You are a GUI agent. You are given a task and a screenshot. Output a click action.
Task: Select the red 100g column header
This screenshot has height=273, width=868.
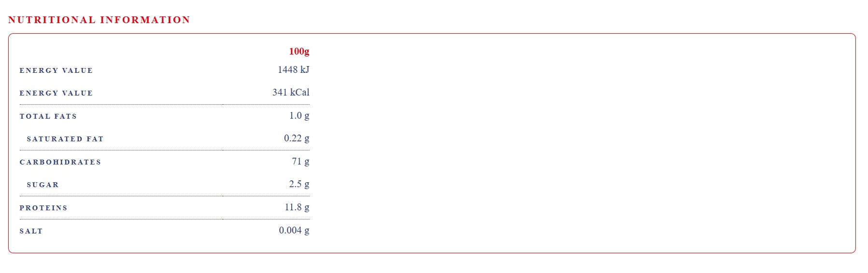click(299, 51)
